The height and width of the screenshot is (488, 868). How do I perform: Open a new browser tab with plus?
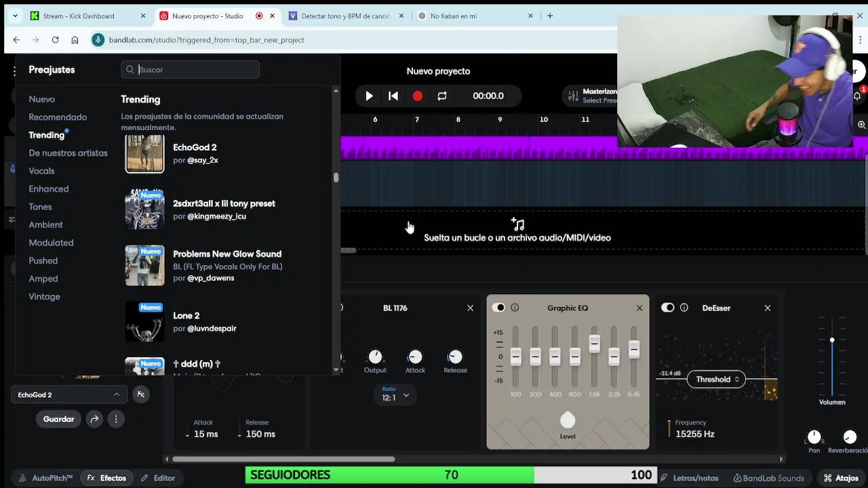550,16
